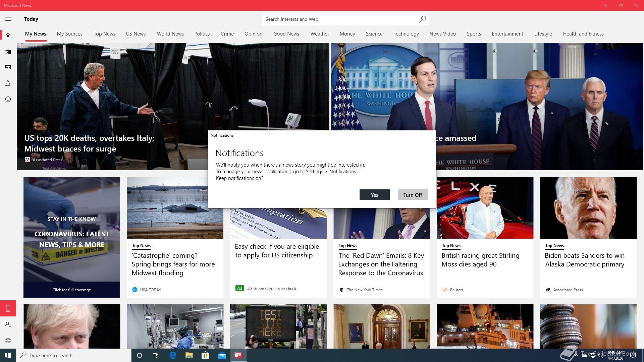
Task: Open the Technology tab
Action: (x=406, y=34)
